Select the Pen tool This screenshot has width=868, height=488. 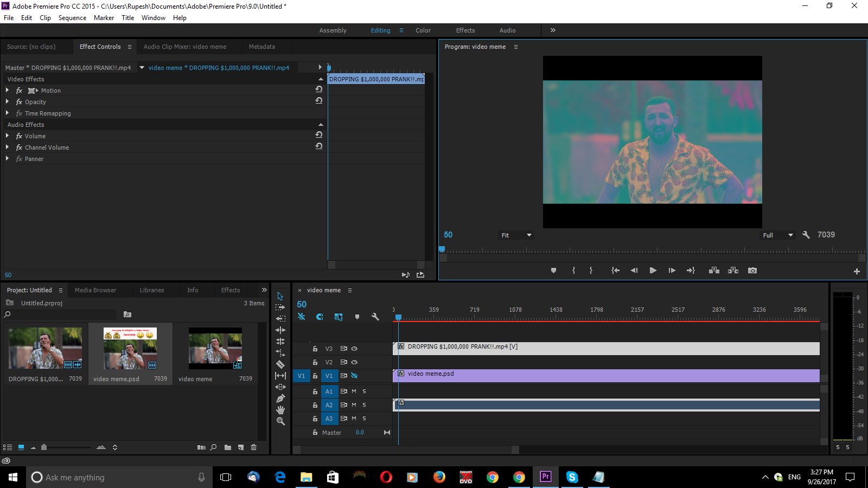click(280, 399)
